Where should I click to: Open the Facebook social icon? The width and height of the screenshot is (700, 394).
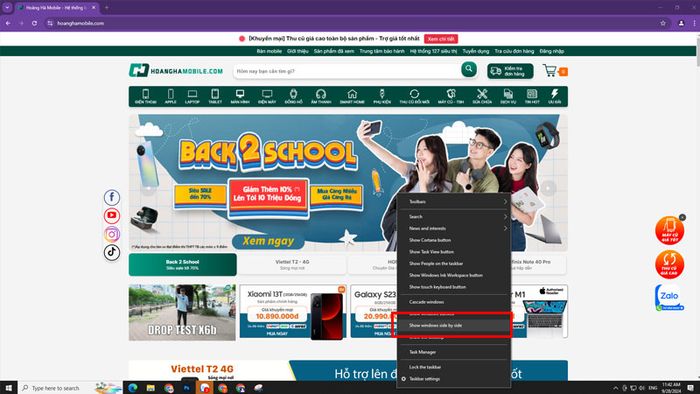click(112, 197)
